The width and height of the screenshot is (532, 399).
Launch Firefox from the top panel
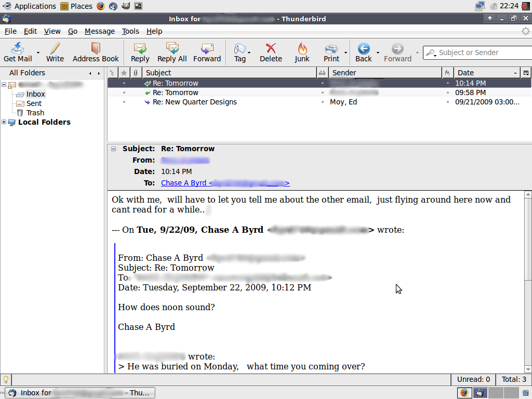click(x=101, y=6)
